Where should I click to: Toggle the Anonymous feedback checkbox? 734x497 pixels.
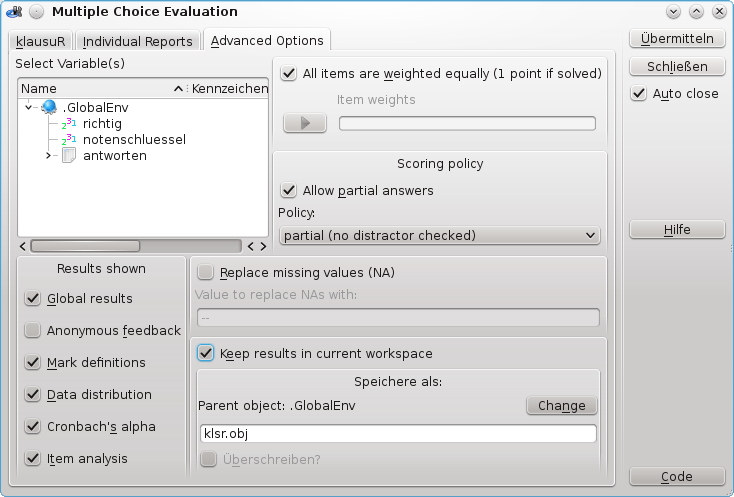coord(32,330)
